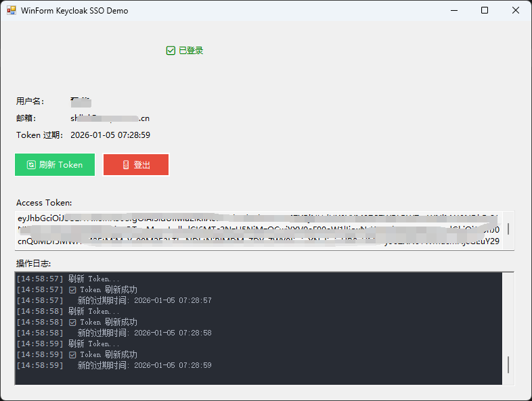Click log line 新的过期时间 2026-01-05 07:28:57

pyautogui.click(x=144, y=301)
